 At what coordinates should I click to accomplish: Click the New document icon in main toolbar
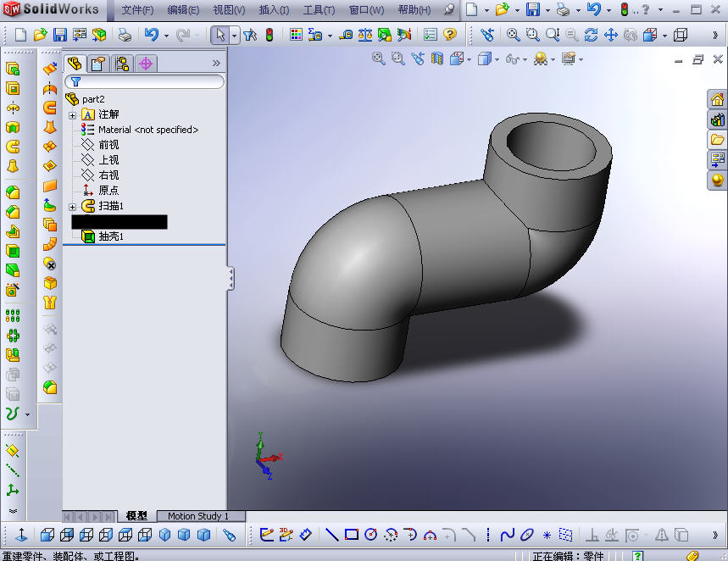21,35
